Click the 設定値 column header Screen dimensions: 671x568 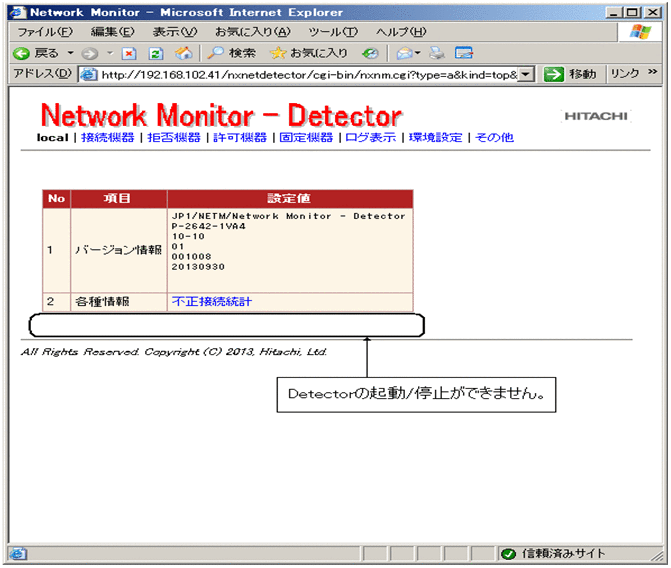point(290,199)
